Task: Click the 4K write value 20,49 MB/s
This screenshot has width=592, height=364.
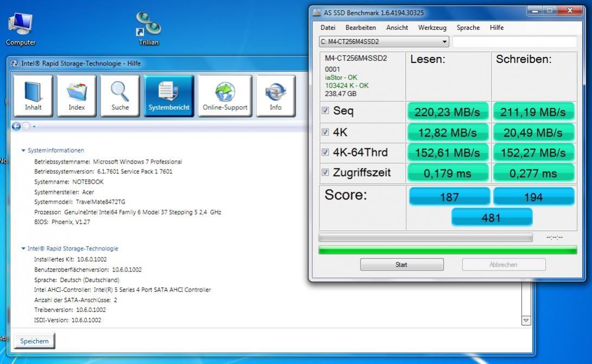Action: pos(533,133)
